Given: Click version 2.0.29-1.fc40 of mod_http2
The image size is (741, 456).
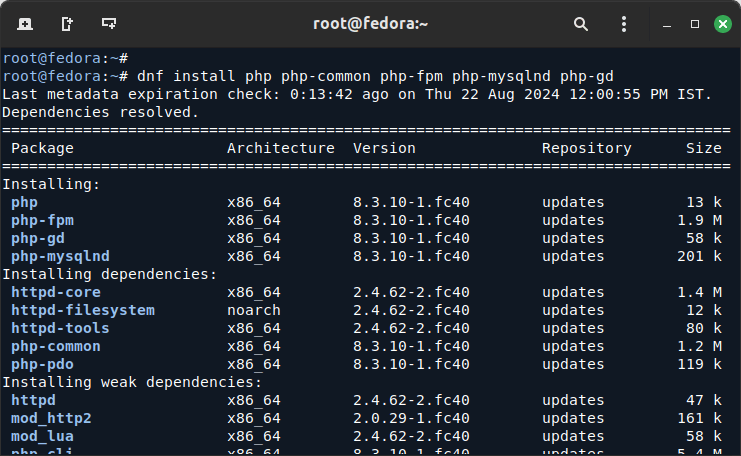Looking at the screenshot, I should [411, 418].
